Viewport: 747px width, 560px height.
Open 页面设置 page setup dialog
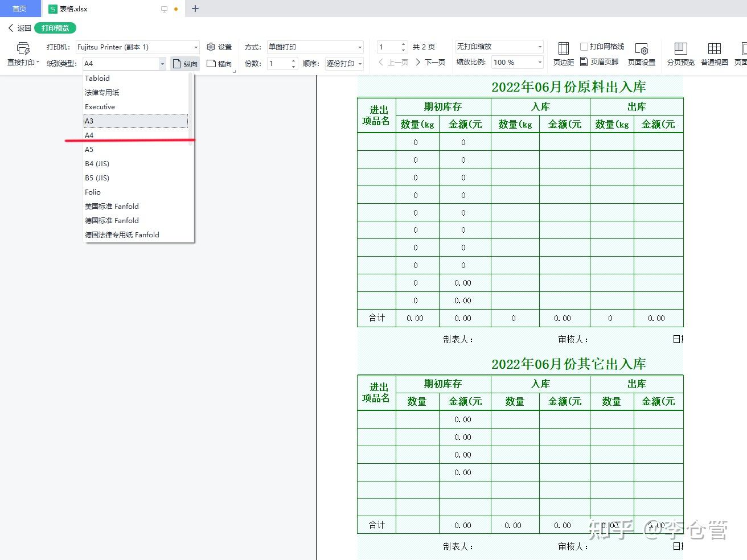point(642,53)
